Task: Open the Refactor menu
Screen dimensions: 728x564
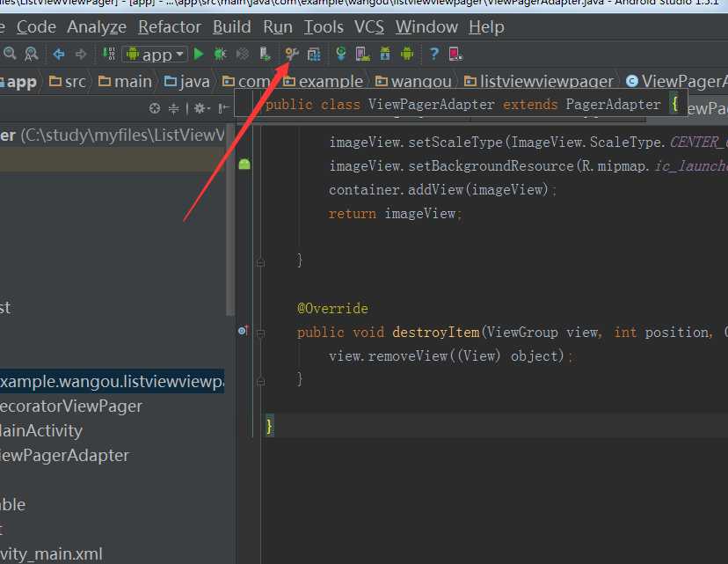Action: [170, 27]
